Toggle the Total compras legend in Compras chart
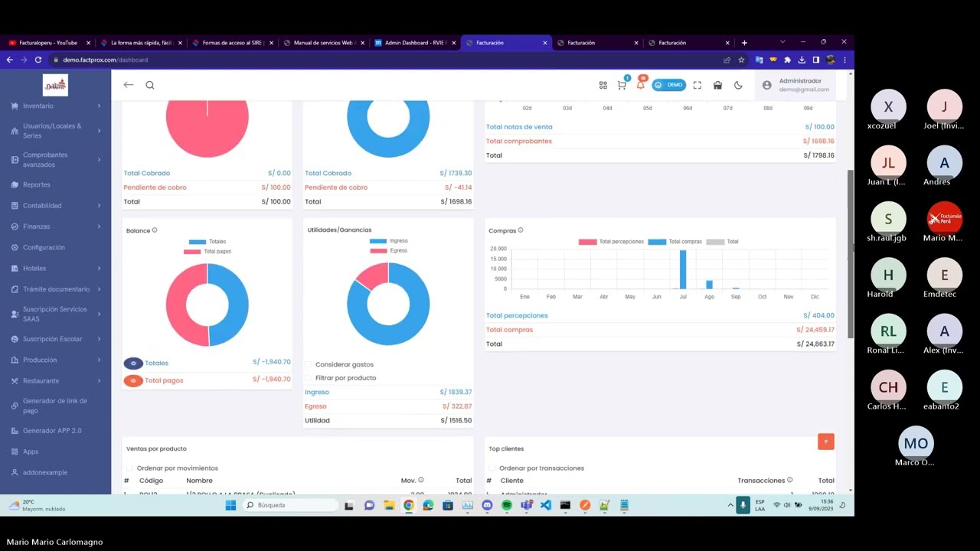The width and height of the screenshot is (980, 551). [675, 242]
